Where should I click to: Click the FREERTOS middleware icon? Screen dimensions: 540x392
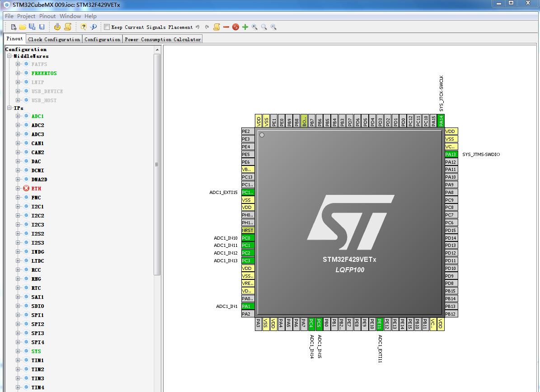pos(26,73)
